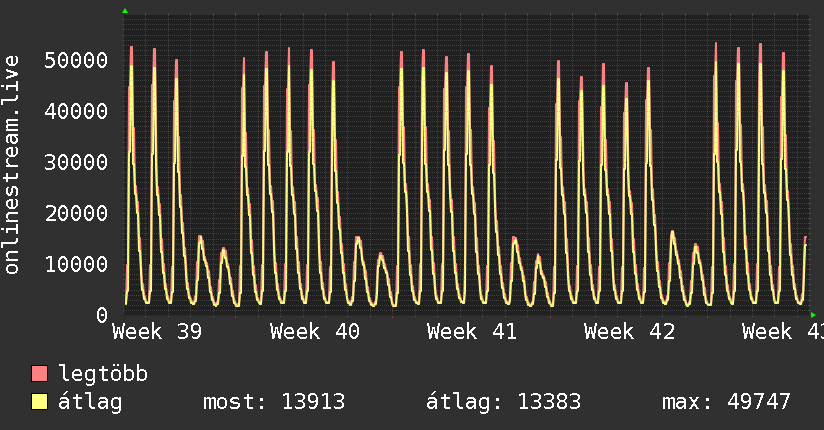Click the Week 41 axis label
824x430 pixels.
pos(472,332)
